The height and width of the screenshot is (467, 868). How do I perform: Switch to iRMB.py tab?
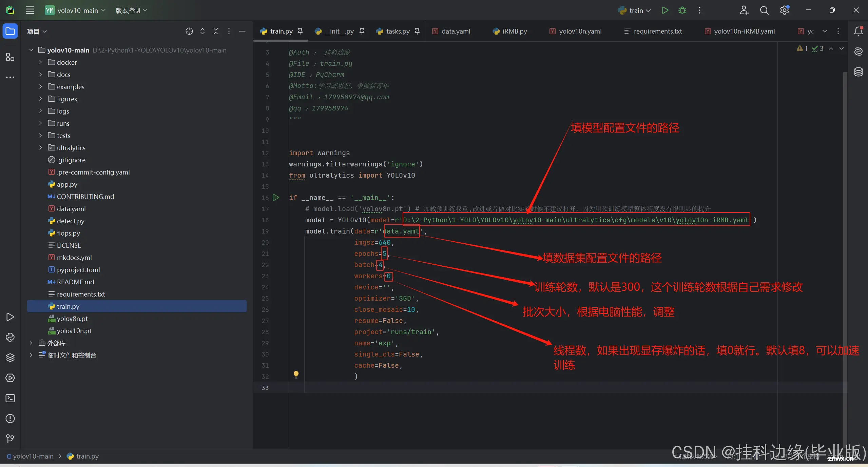click(509, 31)
